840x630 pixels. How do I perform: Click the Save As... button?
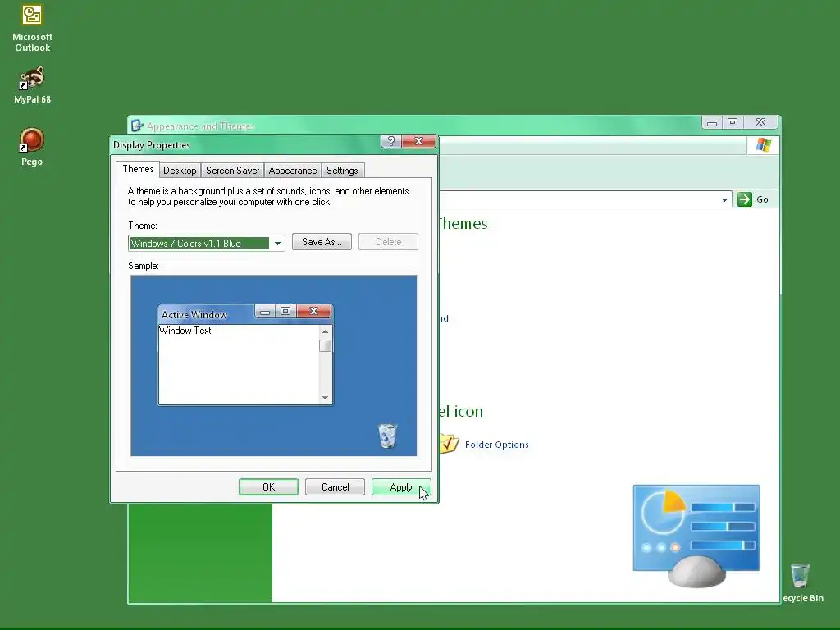(322, 242)
